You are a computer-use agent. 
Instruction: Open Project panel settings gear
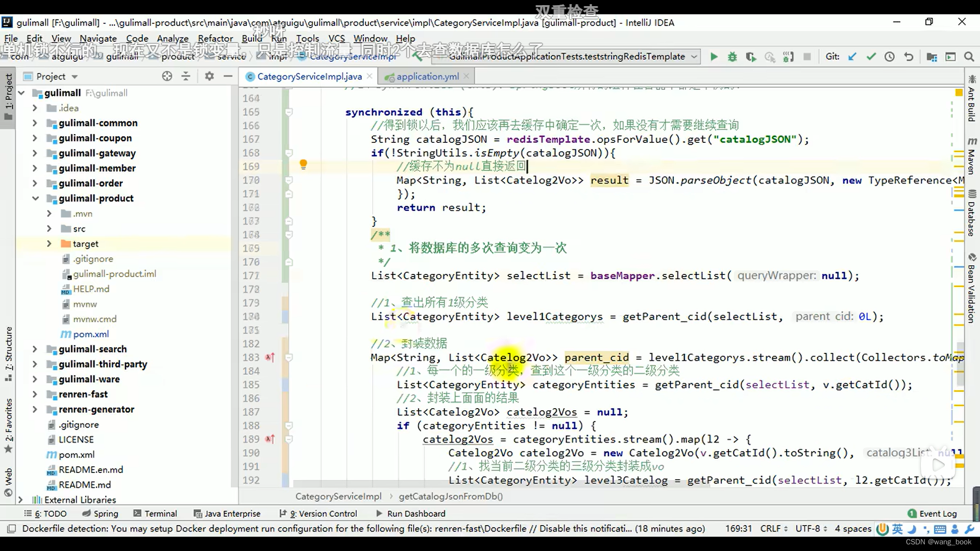pos(209,76)
